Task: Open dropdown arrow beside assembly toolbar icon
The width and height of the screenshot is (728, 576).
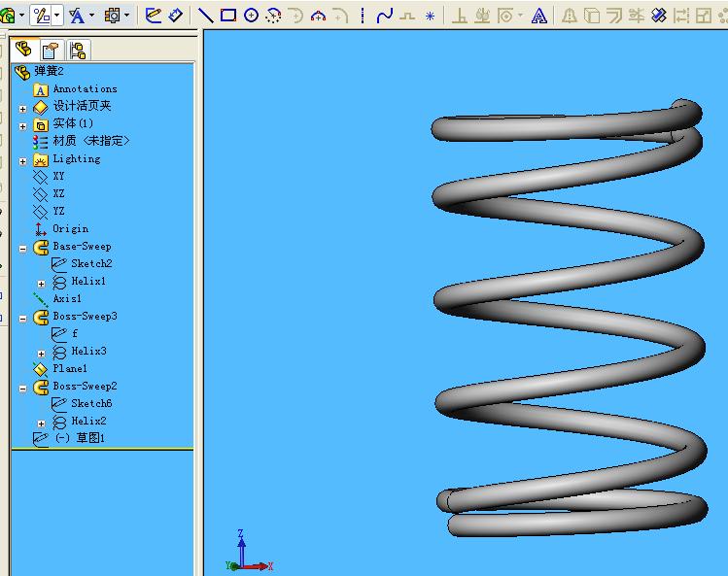Action: 126,16
